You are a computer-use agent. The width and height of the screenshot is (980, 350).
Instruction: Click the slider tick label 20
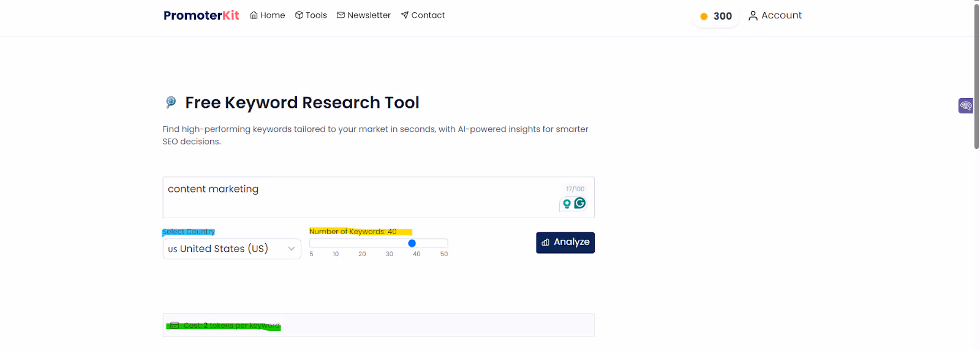(x=362, y=254)
